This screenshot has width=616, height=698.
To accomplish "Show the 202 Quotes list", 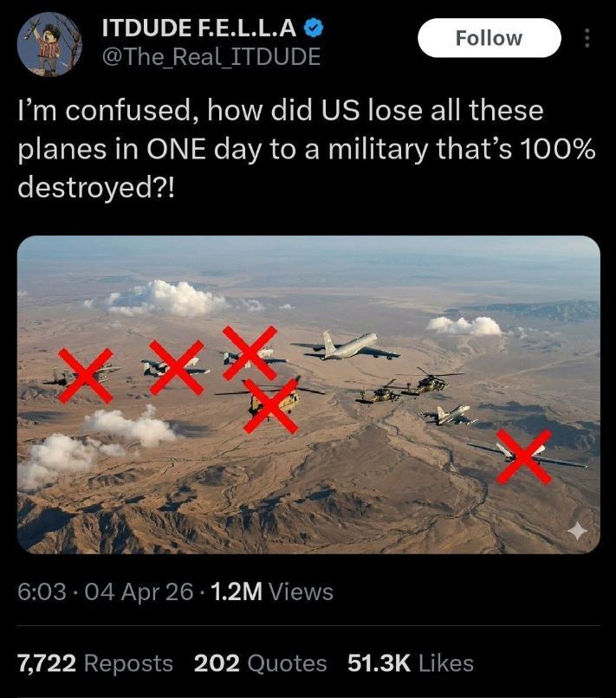I will [x=260, y=663].
